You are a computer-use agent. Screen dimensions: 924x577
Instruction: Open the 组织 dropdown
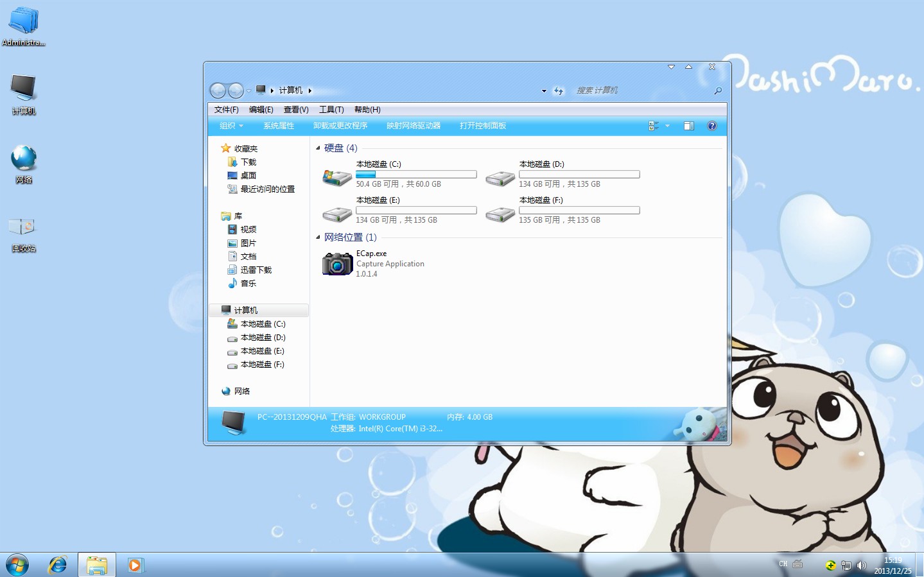(231, 126)
